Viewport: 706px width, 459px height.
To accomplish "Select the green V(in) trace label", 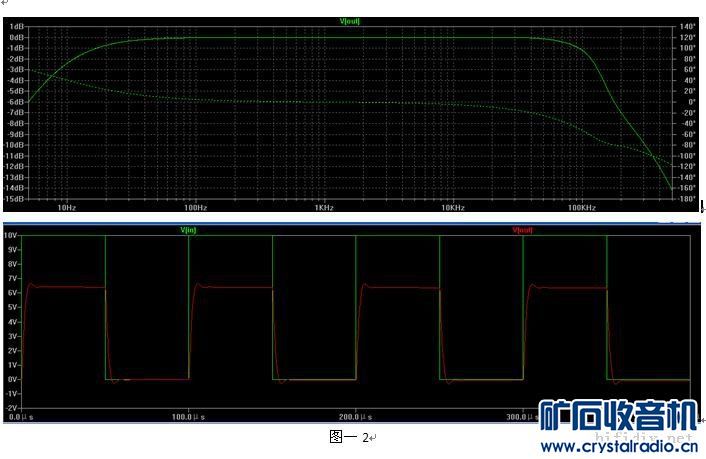I will pyautogui.click(x=188, y=230).
